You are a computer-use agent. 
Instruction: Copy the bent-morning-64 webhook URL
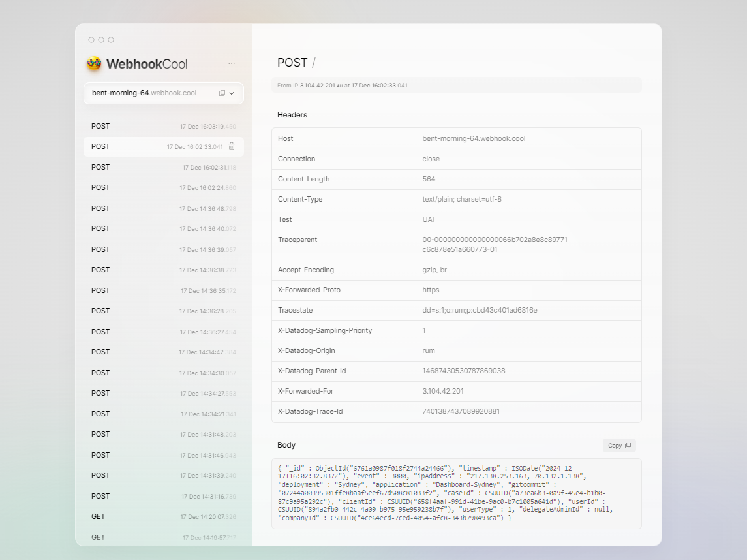click(222, 93)
